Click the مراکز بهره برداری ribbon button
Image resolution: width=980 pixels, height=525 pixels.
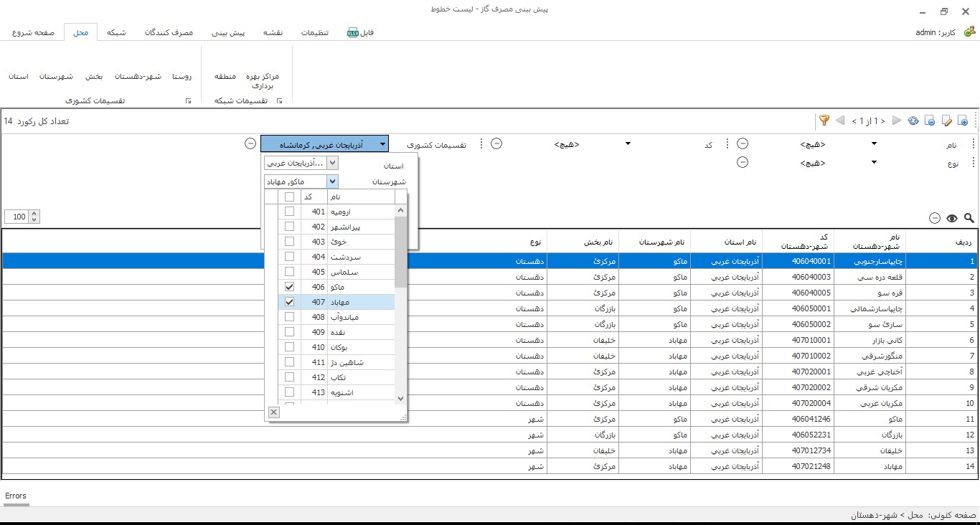263,80
